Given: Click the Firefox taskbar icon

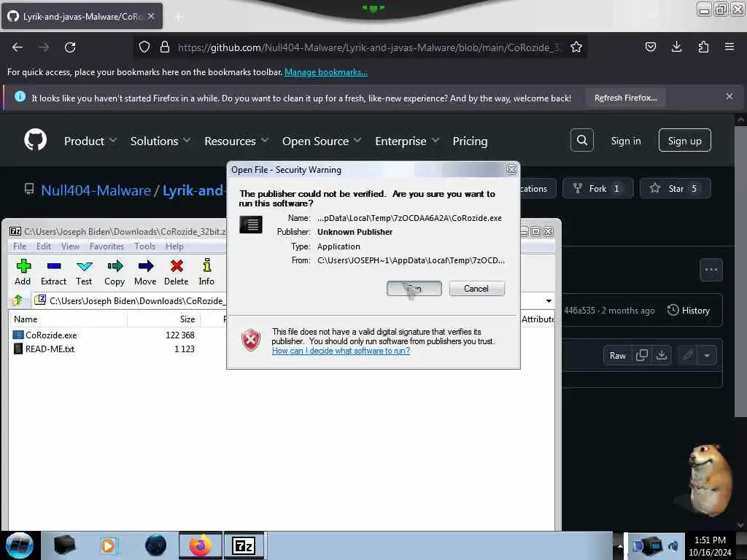Looking at the screenshot, I should tap(200, 545).
